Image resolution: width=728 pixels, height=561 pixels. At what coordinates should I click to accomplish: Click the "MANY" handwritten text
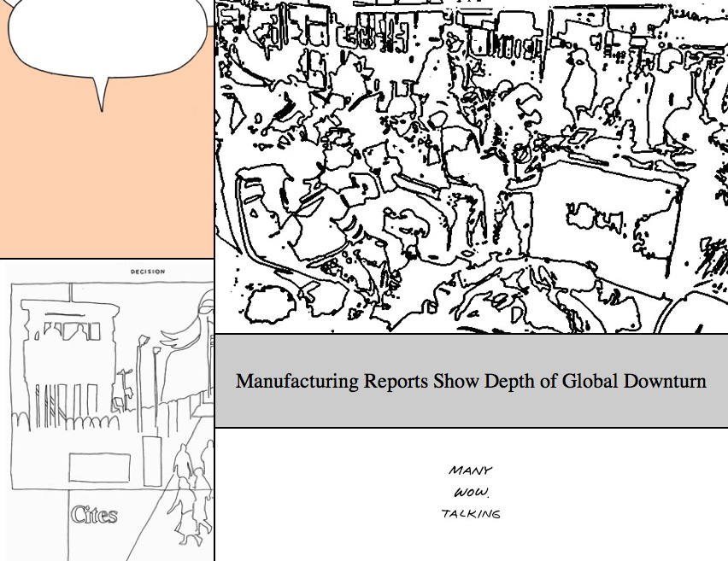click(471, 470)
